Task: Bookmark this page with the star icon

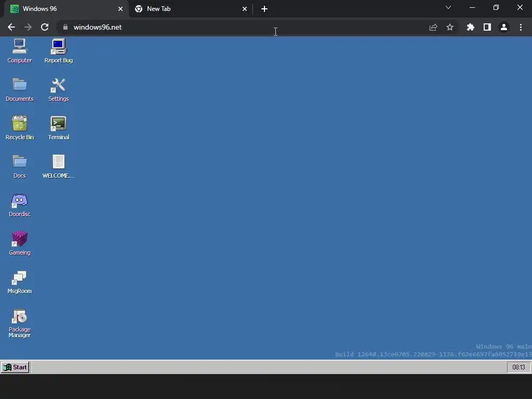Action: pyautogui.click(x=450, y=27)
